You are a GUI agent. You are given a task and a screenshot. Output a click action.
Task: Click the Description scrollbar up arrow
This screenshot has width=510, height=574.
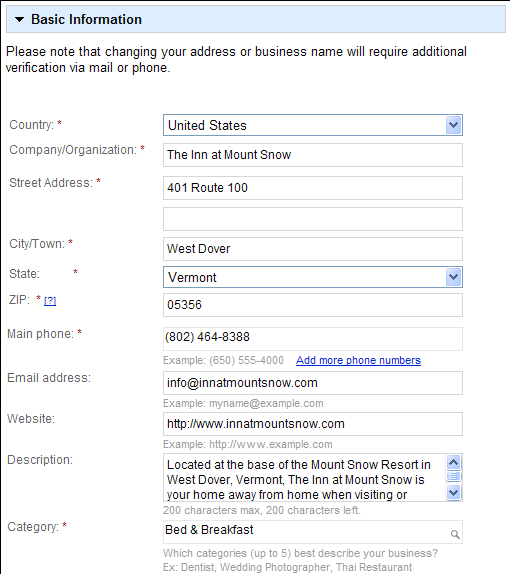click(x=454, y=463)
